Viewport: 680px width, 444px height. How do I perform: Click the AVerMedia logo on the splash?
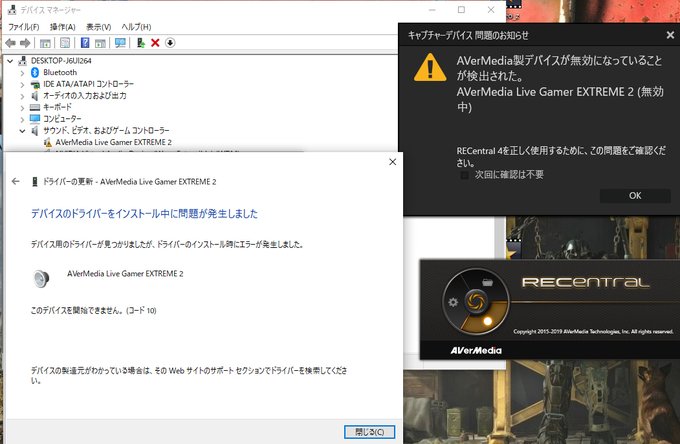[476, 350]
